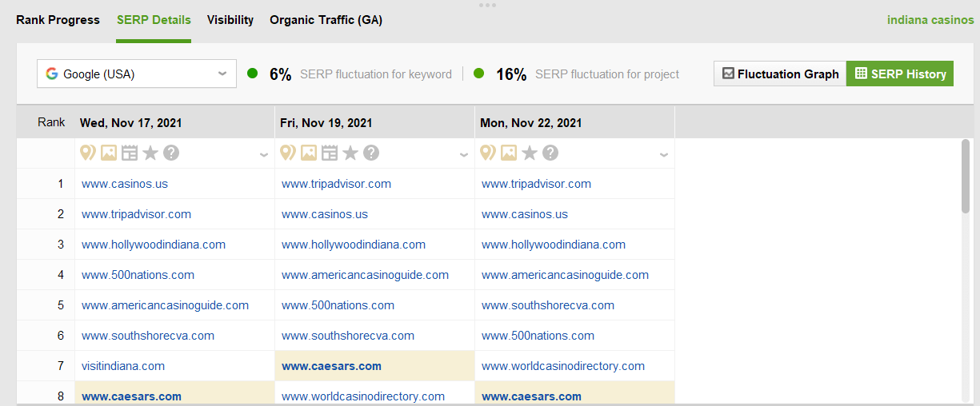The height and width of the screenshot is (406, 980).
Task: Click the table snippet icon under Wed, Nov 17
Action: [130, 153]
